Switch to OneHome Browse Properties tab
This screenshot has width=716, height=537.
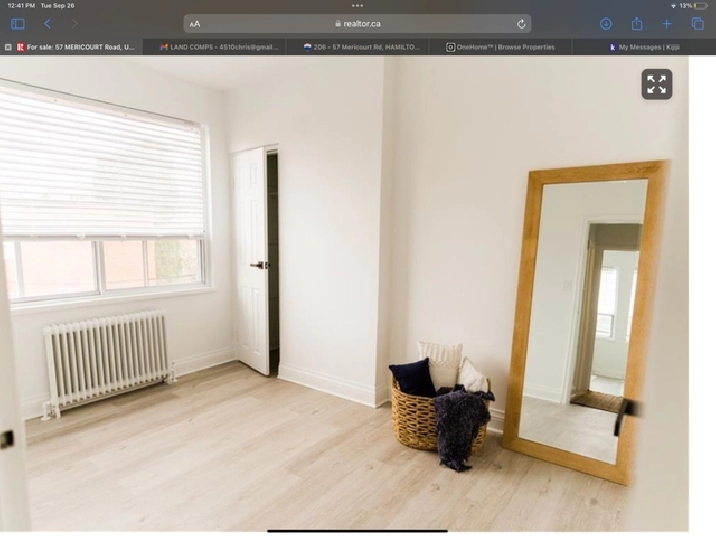point(500,47)
